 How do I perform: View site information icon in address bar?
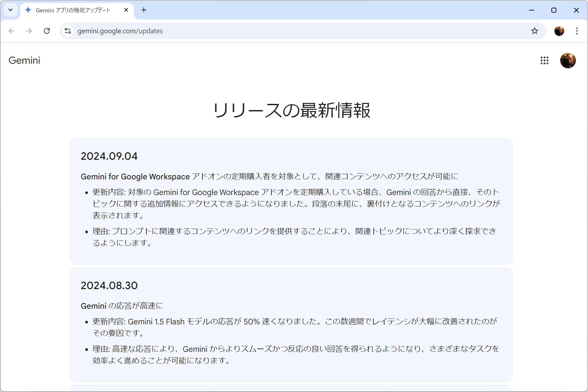[x=68, y=31]
